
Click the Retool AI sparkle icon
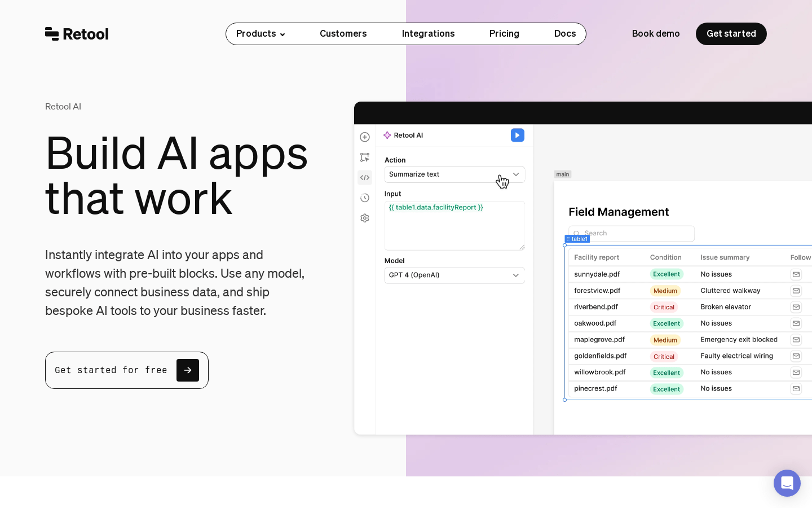coord(387,135)
